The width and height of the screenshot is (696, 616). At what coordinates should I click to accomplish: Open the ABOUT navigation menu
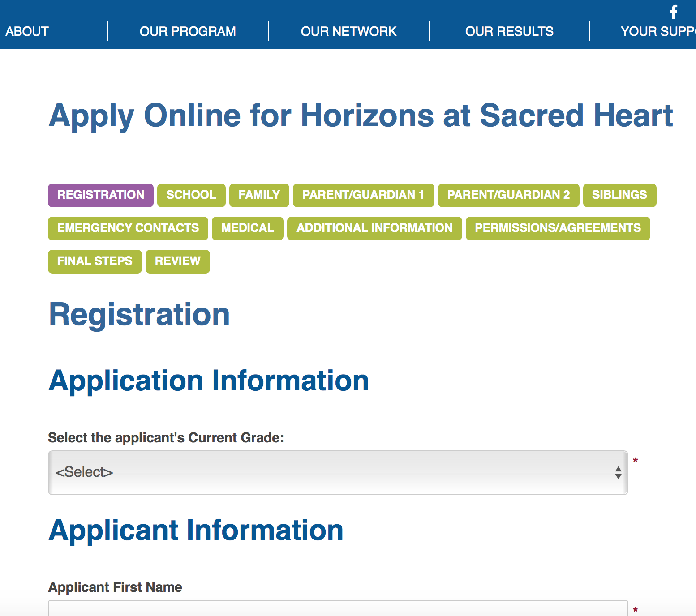coord(27,31)
